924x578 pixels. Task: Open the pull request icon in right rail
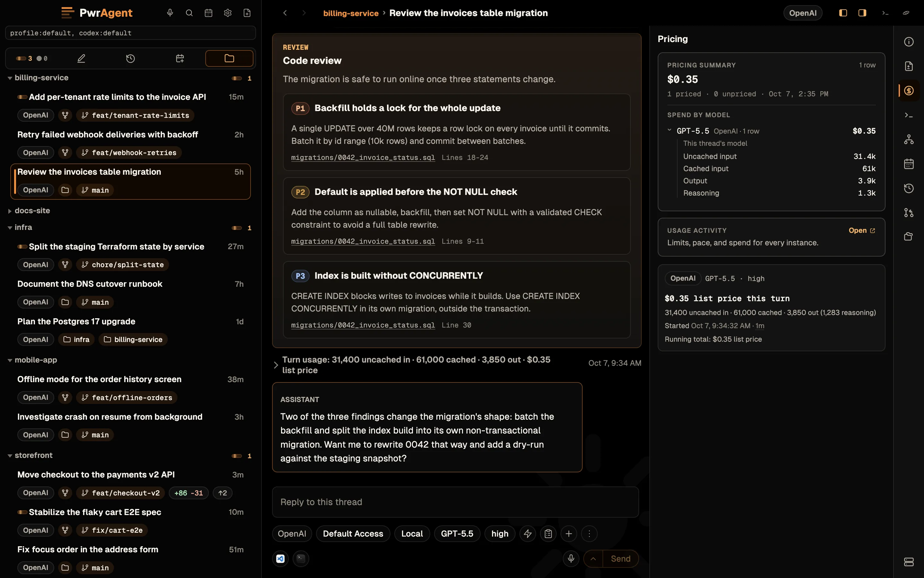[909, 213]
